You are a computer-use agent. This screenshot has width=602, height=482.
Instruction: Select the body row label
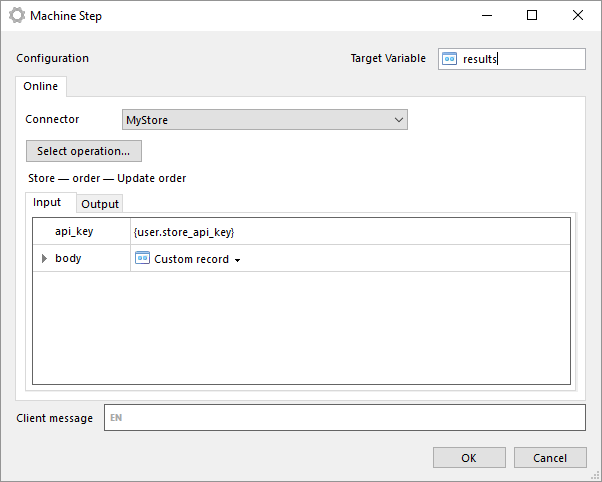pos(68,258)
